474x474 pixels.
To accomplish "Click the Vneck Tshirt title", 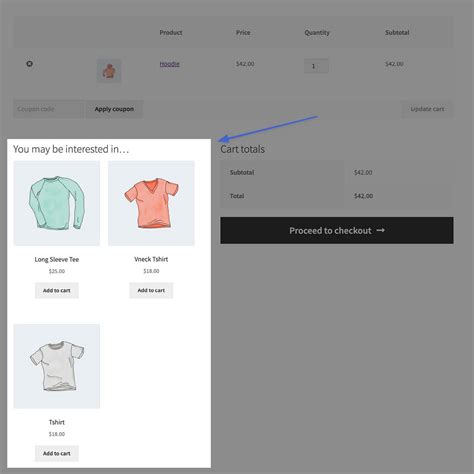I will 151,259.
